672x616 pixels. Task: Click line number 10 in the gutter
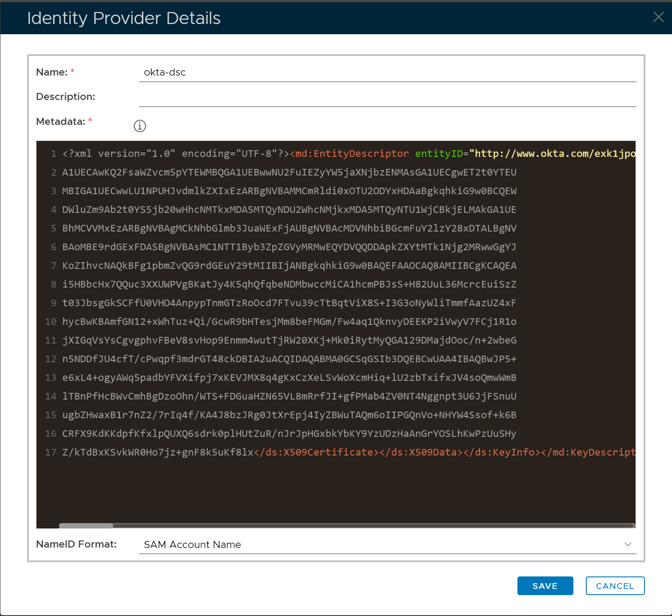pyautogui.click(x=51, y=322)
